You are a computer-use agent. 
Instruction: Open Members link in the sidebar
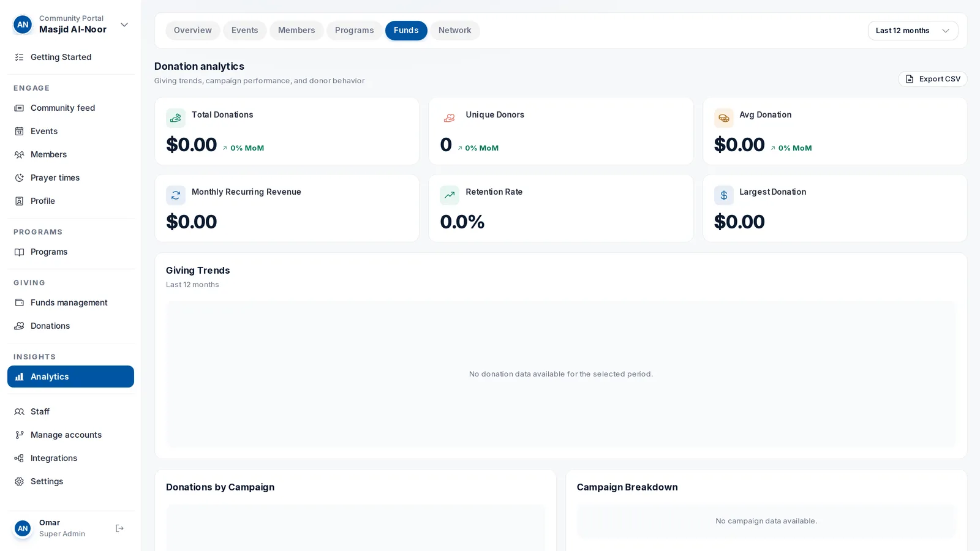click(x=70, y=154)
